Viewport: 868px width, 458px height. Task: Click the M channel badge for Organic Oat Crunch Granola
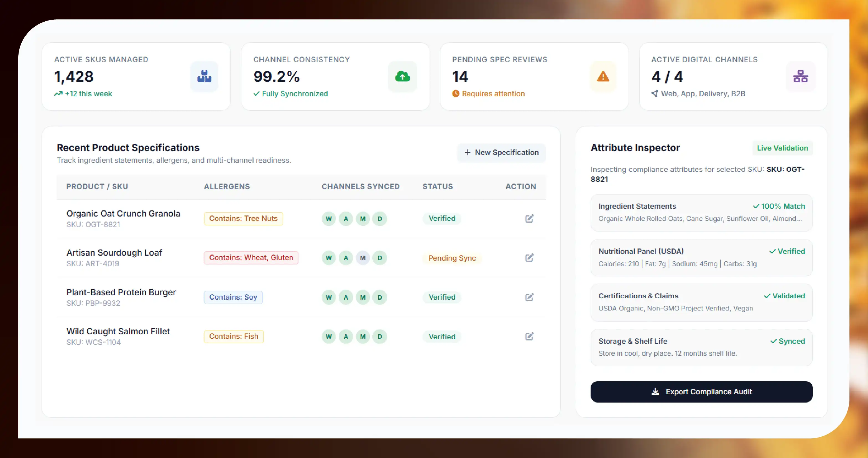click(362, 219)
